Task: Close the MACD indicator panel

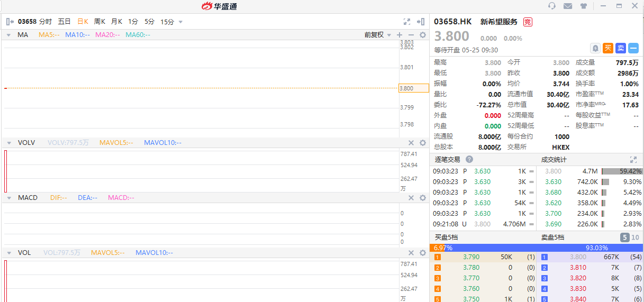Action: pyautogui.click(x=411, y=198)
